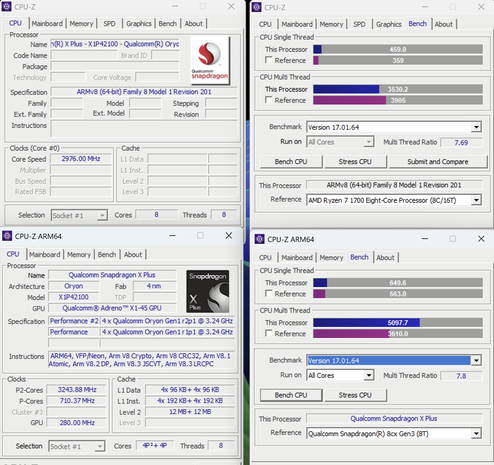Click the Qualcomm Snapdragon logo in top-left window
The height and width of the screenshot is (465, 494).
click(x=210, y=60)
